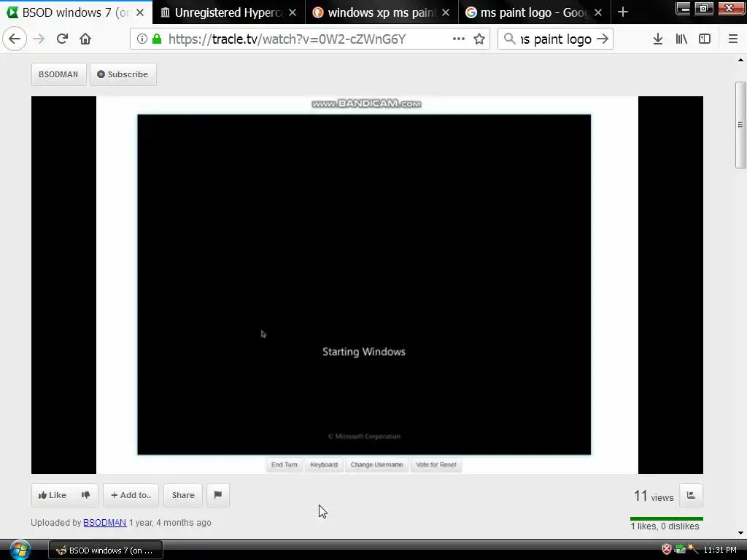Show site information via the info icon
This screenshot has width=747, height=560.
pyautogui.click(x=142, y=39)
